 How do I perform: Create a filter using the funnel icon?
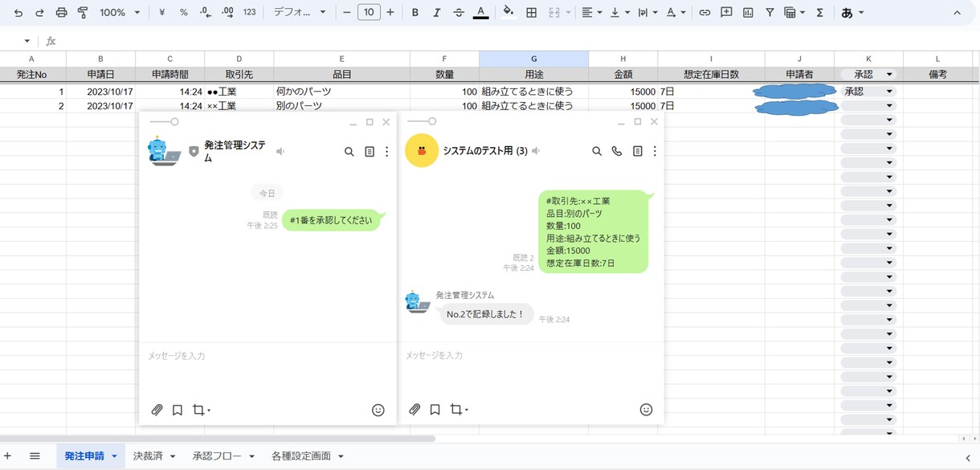(x=770, y=13)
